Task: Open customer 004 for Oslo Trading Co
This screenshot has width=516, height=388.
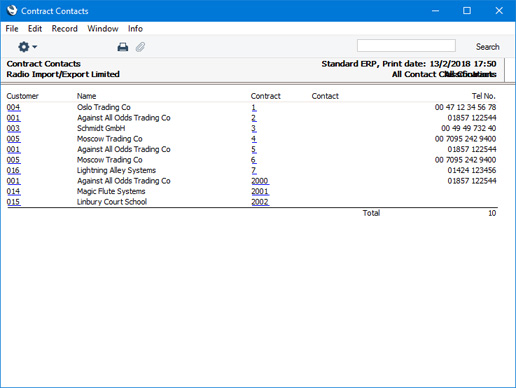Action: pyautogui.click(x=13, y=107)
